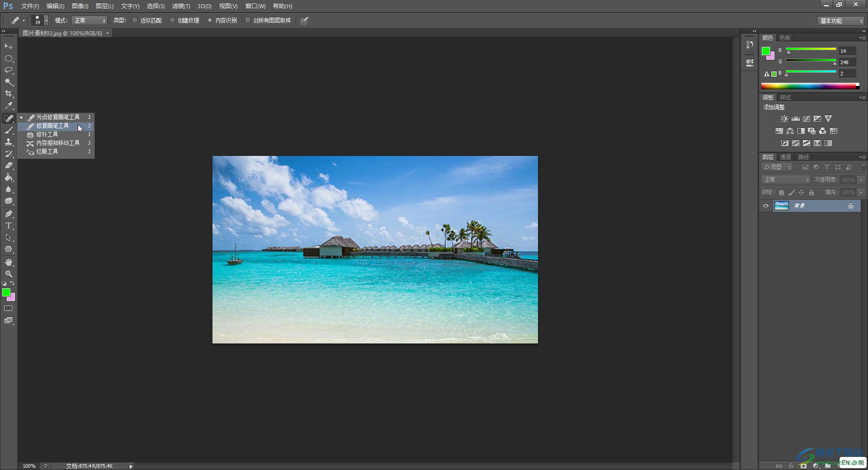Select the Pen tool
The height and width of the screenshot is (470, 868).
click(x=9, y=214)
